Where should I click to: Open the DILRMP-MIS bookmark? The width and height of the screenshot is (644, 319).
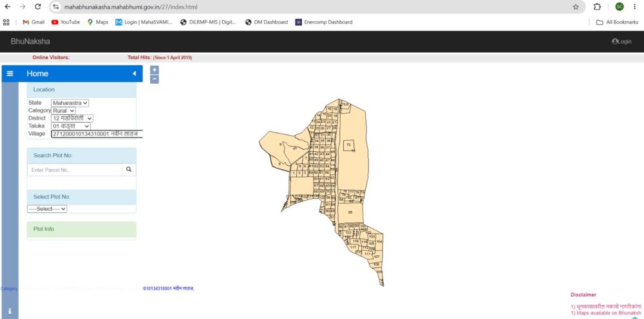click(209, 22)
